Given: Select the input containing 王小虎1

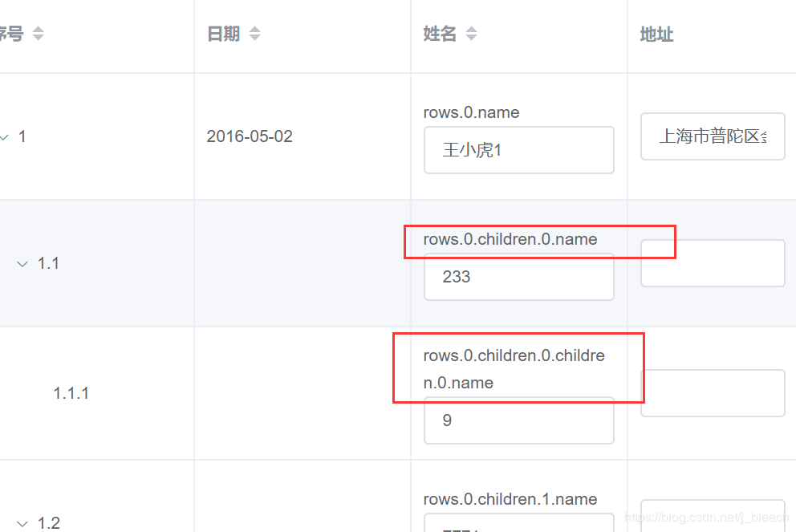Looking at the screenshot, I should [518, 150].
